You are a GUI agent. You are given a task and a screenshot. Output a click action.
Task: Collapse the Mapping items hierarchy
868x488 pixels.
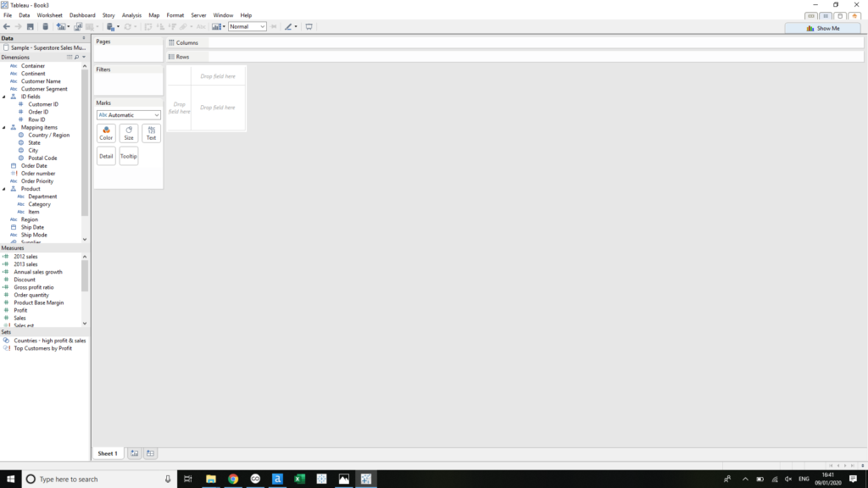click(4, 127)
